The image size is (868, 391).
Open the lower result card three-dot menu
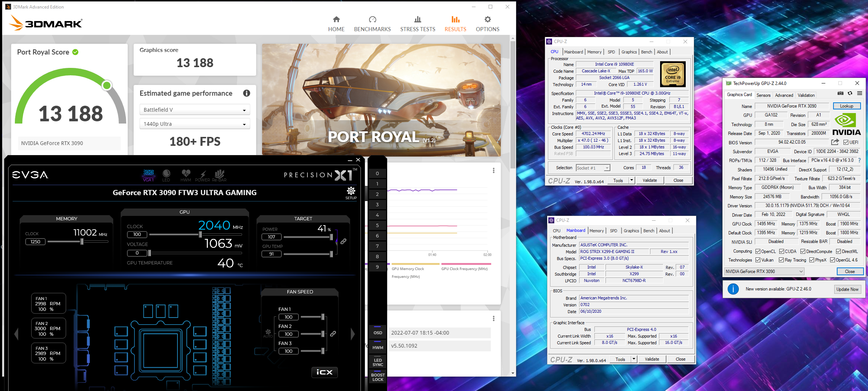[493, 318]
